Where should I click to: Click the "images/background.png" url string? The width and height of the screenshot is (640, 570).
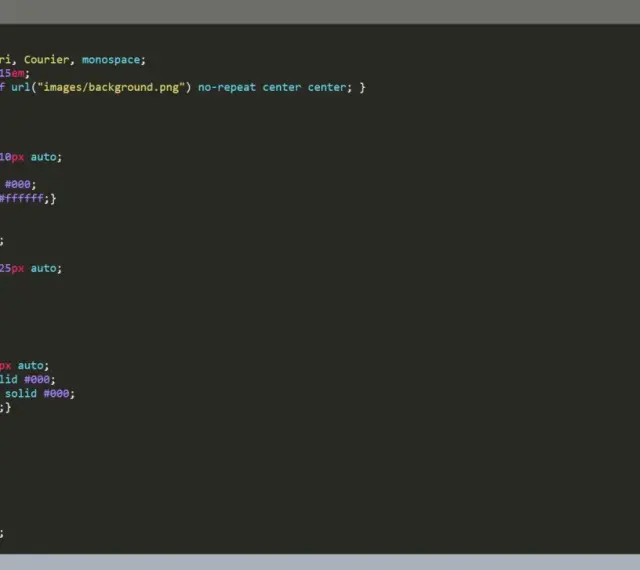pyautogui.click(x=111, y=87)
